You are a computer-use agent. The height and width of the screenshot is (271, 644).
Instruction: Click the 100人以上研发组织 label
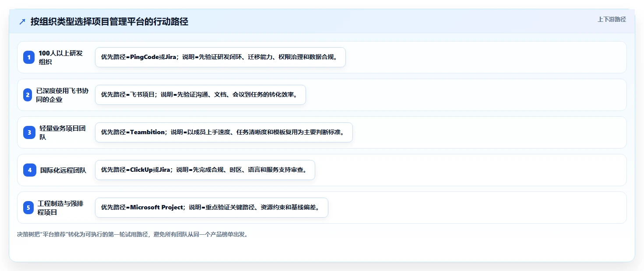pos(60,57)
